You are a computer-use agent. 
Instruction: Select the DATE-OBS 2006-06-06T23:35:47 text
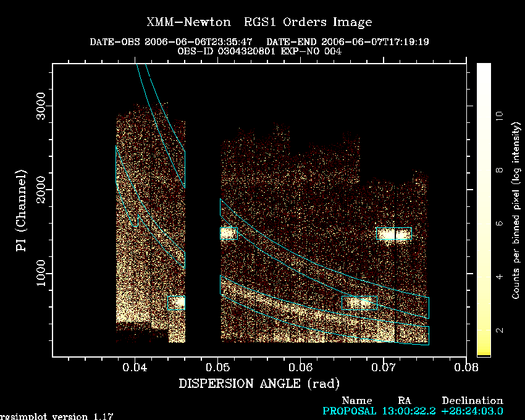point(170,42)
